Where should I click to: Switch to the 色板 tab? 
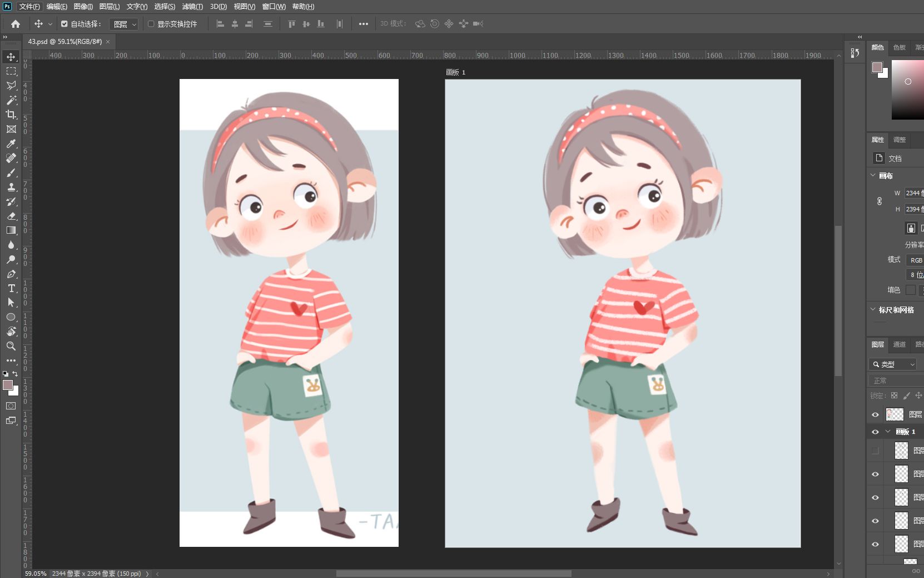[900, 47]
